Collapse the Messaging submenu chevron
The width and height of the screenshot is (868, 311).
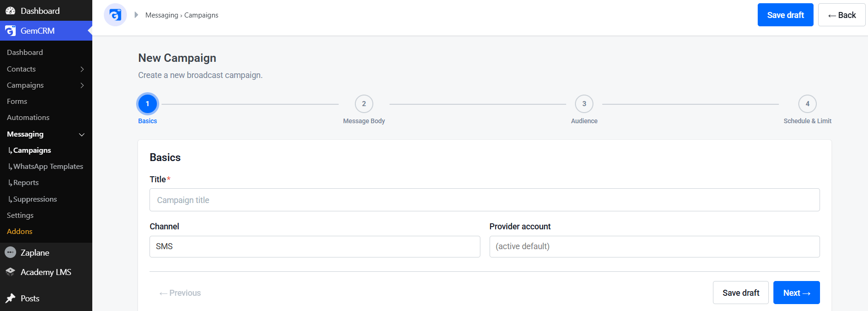(x=82, y=135)
